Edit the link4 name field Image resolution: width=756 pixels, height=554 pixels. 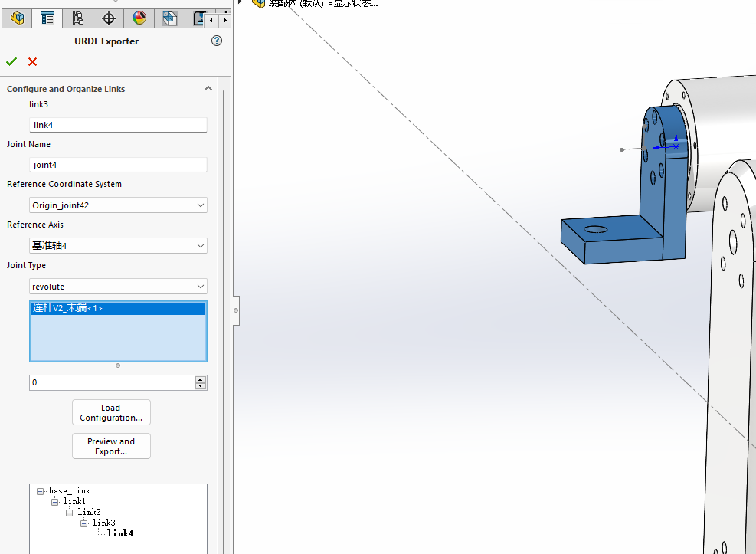118,125
